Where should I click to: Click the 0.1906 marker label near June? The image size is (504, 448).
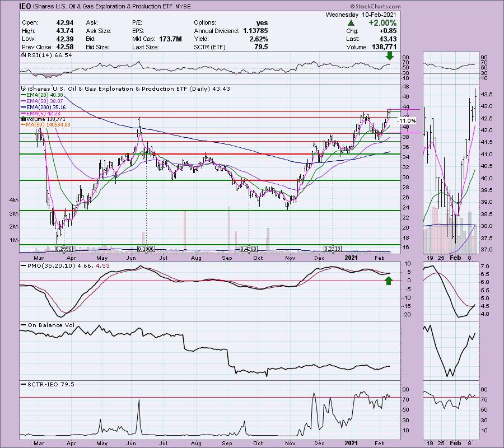tap(146, 249)
